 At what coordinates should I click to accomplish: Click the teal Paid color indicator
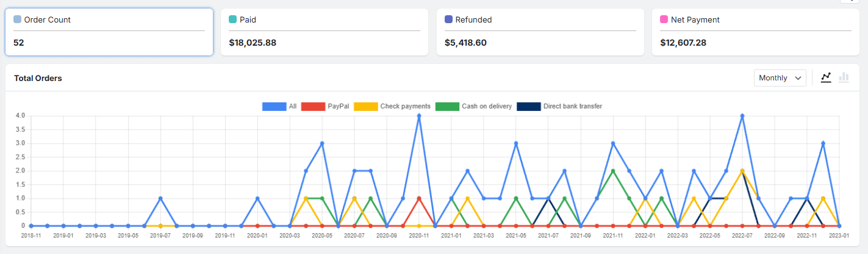coord(232,19)
